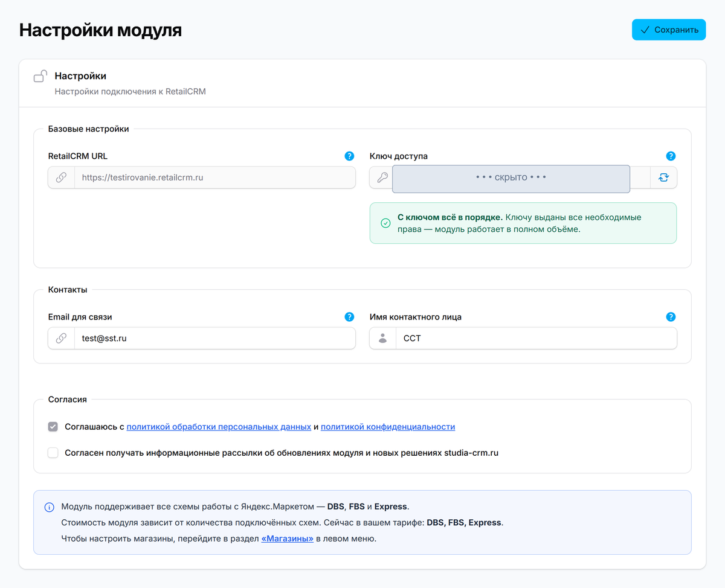Open help icon for Ключ доступа
This screenshot has height=588, width=725.
pyautogui.click(x=671, y=156)
